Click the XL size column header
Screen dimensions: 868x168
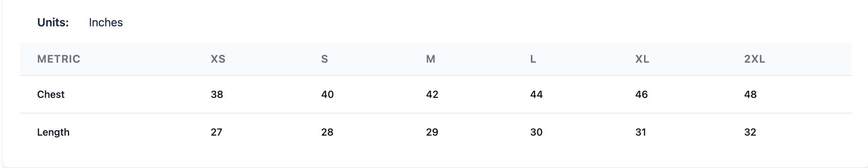[x=642, y=59]
